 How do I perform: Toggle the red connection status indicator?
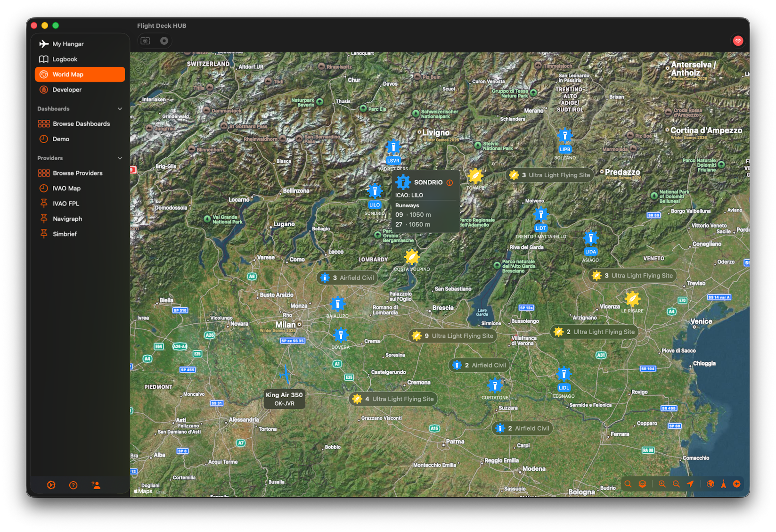click(x=738, y=41)
